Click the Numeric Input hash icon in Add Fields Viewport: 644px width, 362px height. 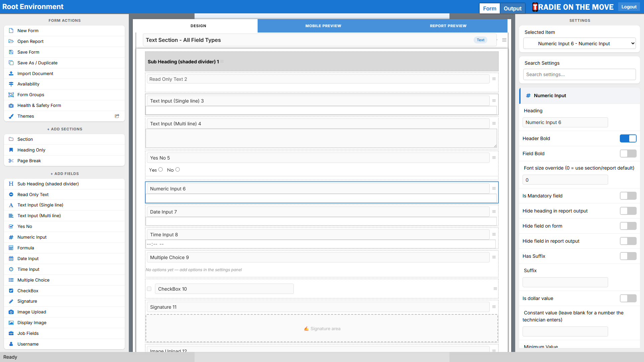coord(11,237)
